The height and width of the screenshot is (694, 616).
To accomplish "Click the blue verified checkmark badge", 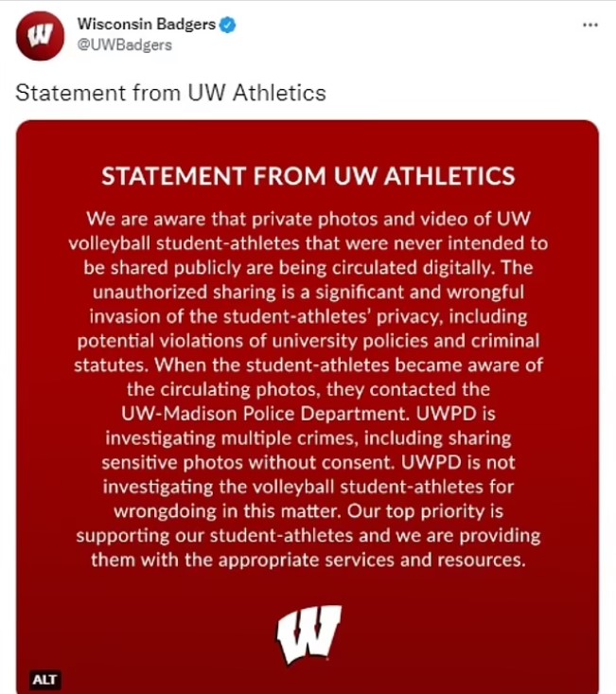I will pyautogui.click(x=227, y=25).
